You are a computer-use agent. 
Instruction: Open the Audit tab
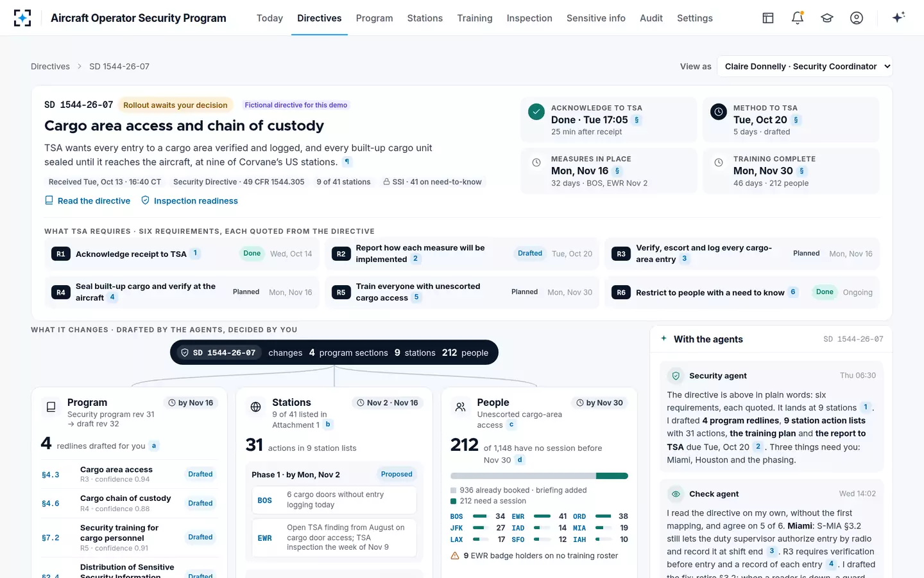coord(651,18)
